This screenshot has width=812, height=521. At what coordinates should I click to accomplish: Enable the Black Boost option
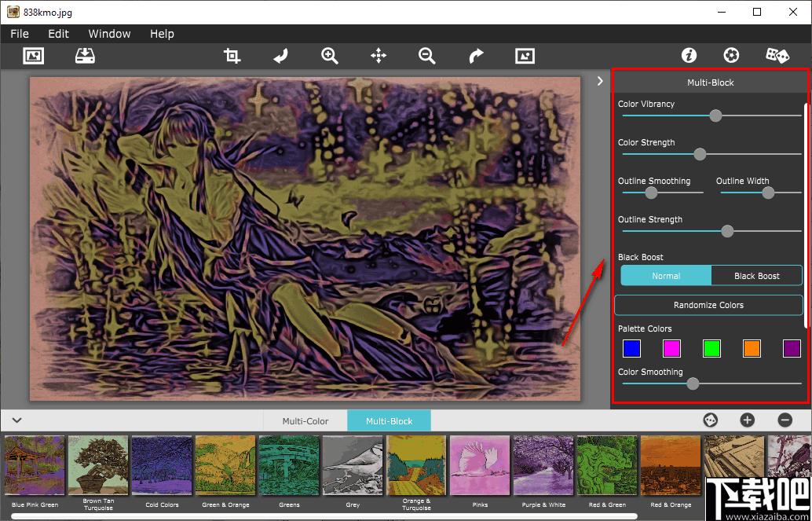pyautogui.click(x=757, y=276)
